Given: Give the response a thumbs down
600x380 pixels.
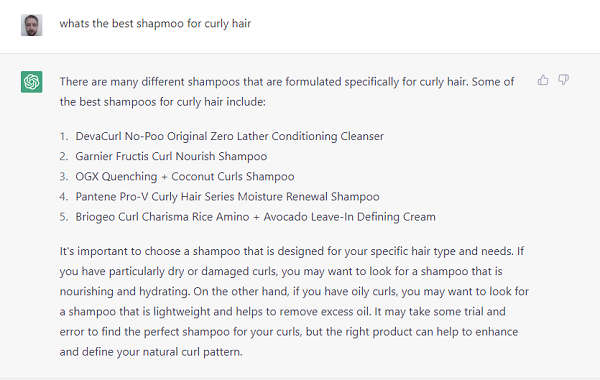Looking at the screenshot, I should (x=563, y=80).
